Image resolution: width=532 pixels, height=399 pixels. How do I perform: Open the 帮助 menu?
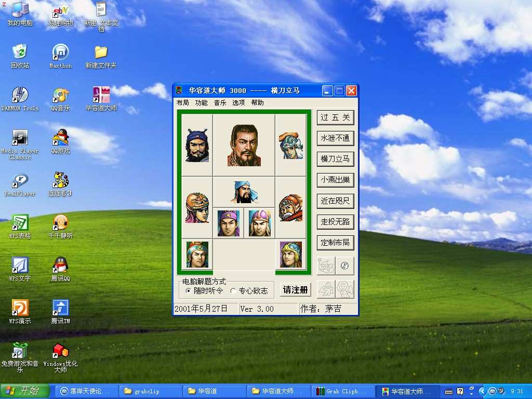click(258, 102)
